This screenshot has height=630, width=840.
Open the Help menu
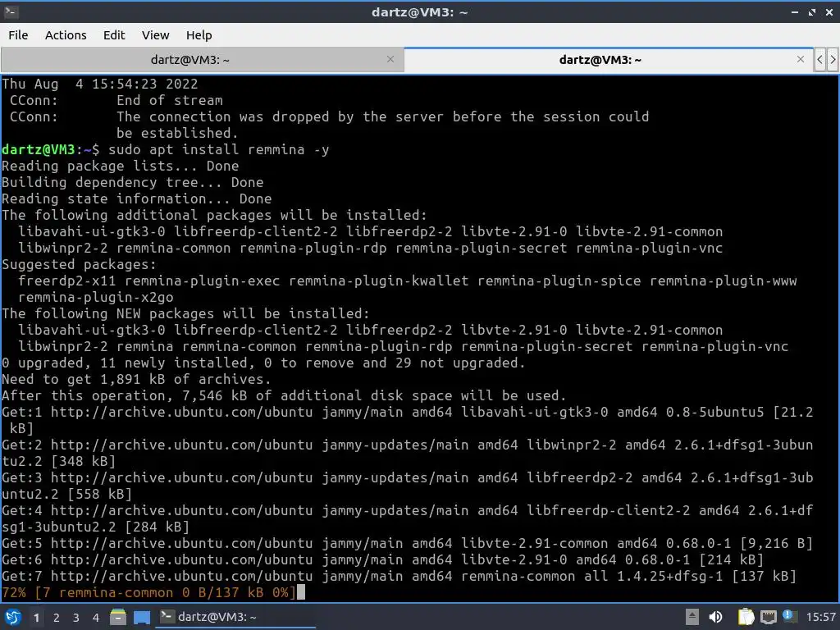(199, 34)
